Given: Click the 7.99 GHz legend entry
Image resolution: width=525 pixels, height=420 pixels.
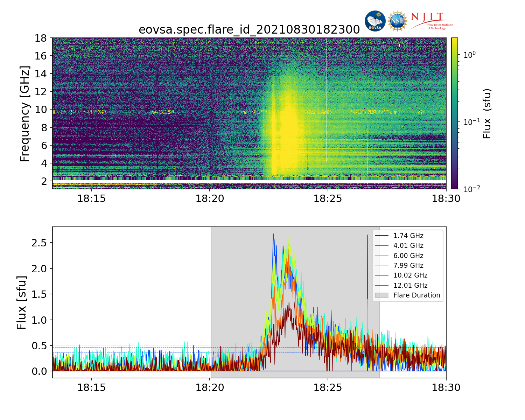Looking at the screenshot, I should [x=408, y=266].
